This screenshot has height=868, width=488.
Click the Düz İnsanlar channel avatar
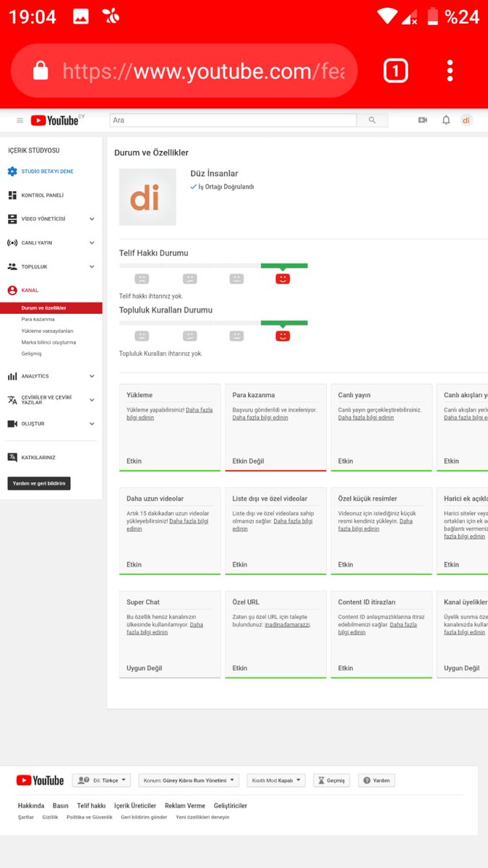click(147, 197)
